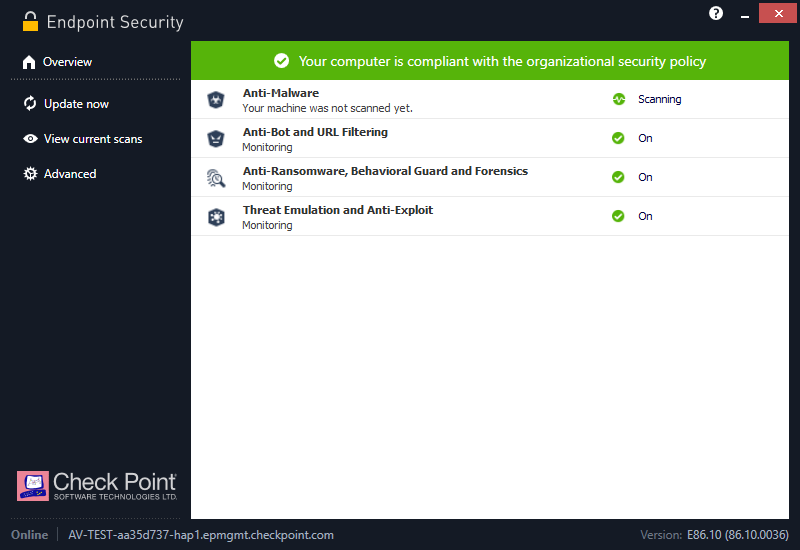Open View current scans
800x550 pixels.
point(92,139)
